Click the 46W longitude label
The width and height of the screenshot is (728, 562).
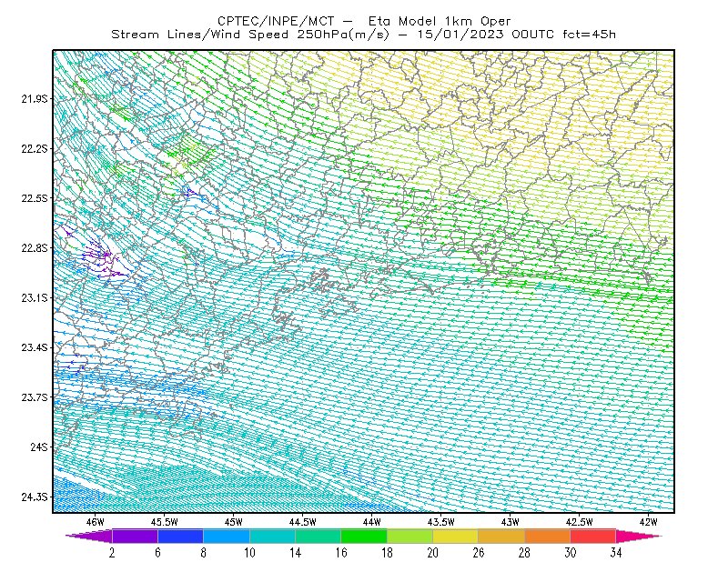point(96,522)
